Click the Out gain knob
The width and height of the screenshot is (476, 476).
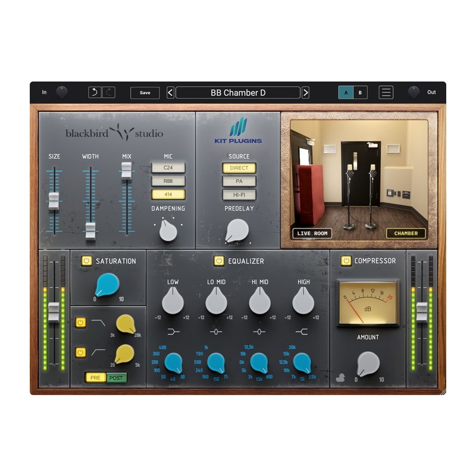click(414, 92)
